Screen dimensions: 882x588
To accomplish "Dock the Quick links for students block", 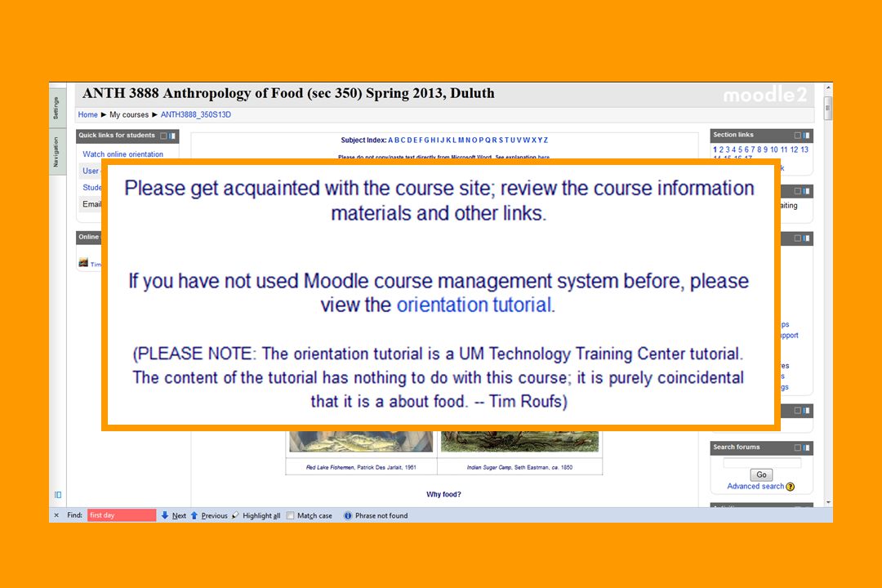I will [x=172, y=136].
